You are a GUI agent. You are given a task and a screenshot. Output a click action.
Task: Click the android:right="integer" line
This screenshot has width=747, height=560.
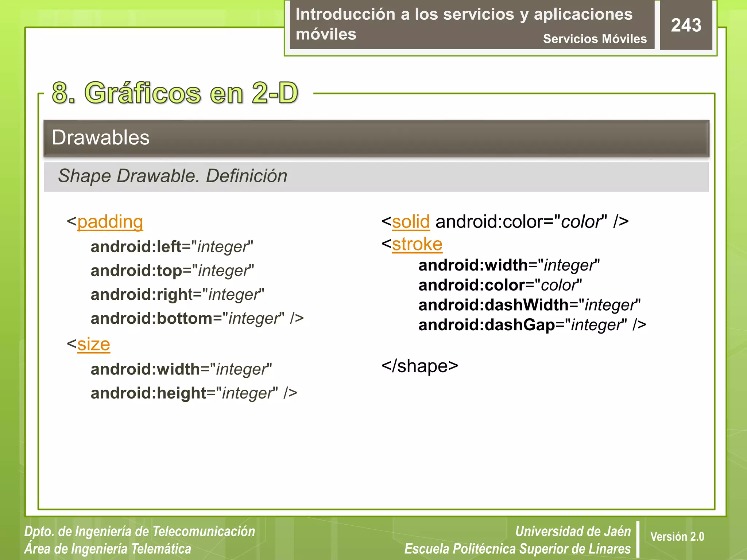click(177, 295)
